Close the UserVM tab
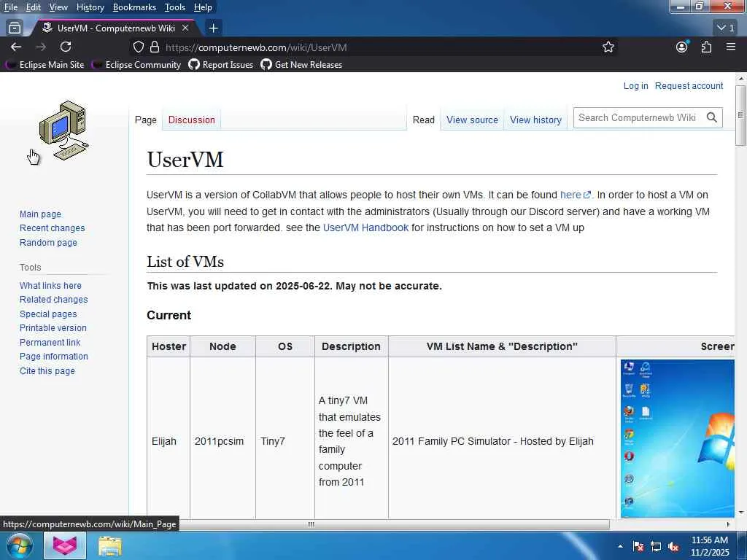 coord(185,28)
